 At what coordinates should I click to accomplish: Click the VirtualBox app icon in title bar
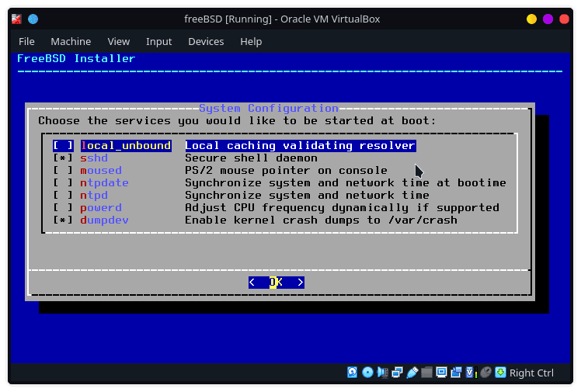16,19
